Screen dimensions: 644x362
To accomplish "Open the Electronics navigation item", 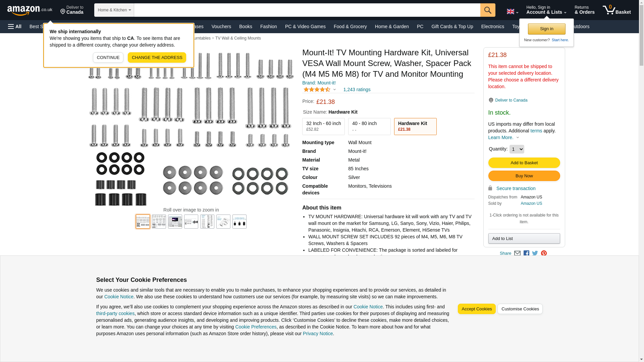I will click(x=492, y=26).
